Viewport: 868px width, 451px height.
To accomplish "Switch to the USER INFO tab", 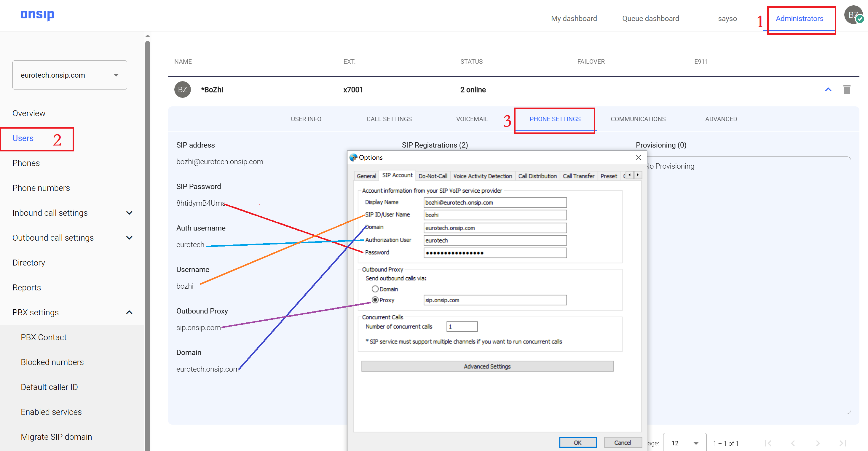I will coord(306,119).
